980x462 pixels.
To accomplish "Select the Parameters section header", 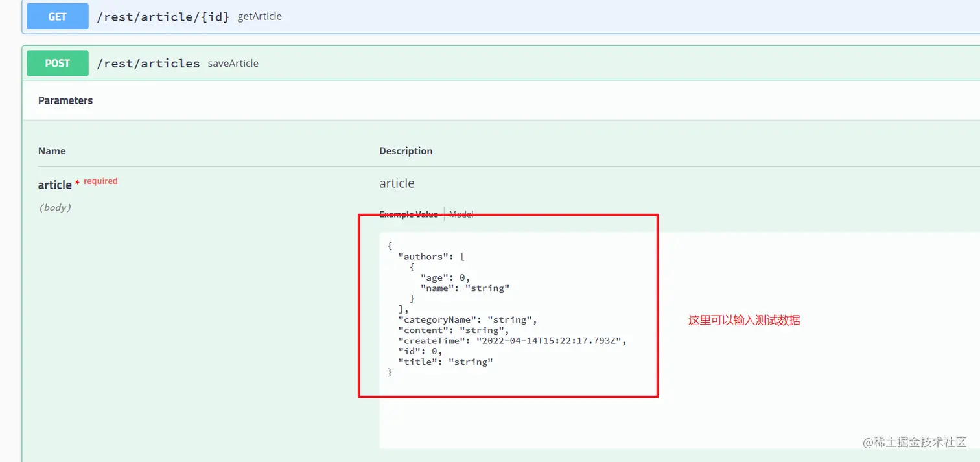I will click(x=65, y=100).
